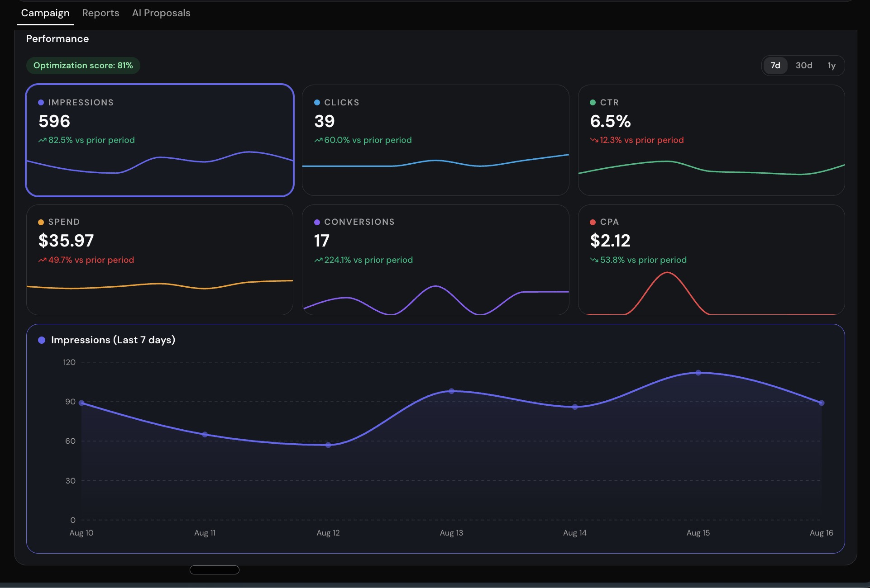Screen dimensions: 870x588
Task: Click the Performance heading
Action: [x=57, y=39]
